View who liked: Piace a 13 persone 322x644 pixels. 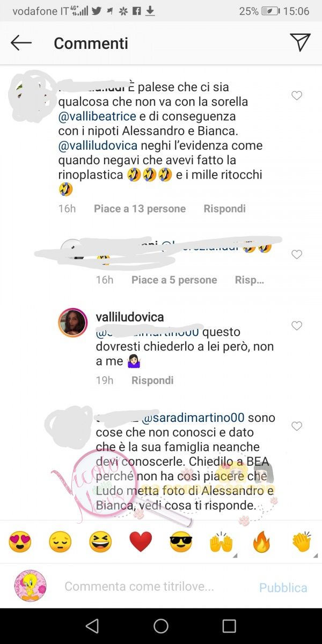tap(140, 209)
